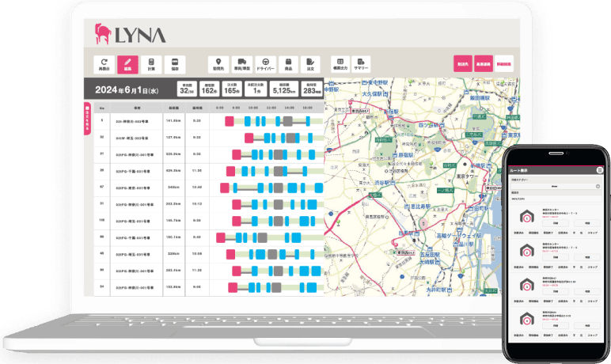Tap stop 2 house icon on phone
Screen dimensions: 611x364
tap(527, 251)
